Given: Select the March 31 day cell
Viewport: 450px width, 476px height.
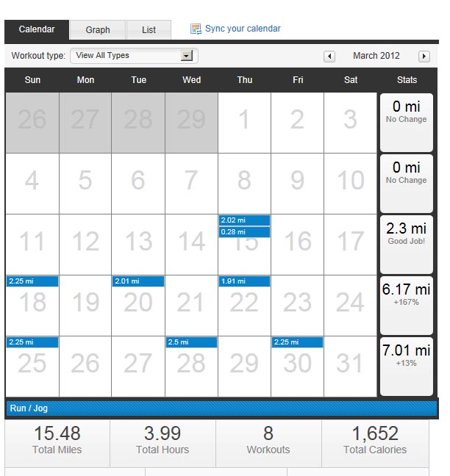Looking at the screenshot, I should coord(351,367).
